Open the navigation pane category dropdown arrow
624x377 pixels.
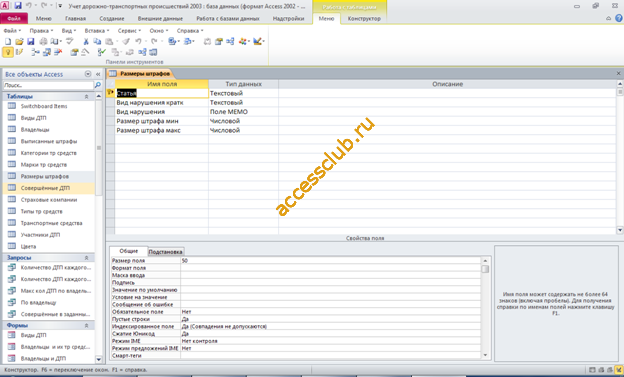(x=88, y=74)
